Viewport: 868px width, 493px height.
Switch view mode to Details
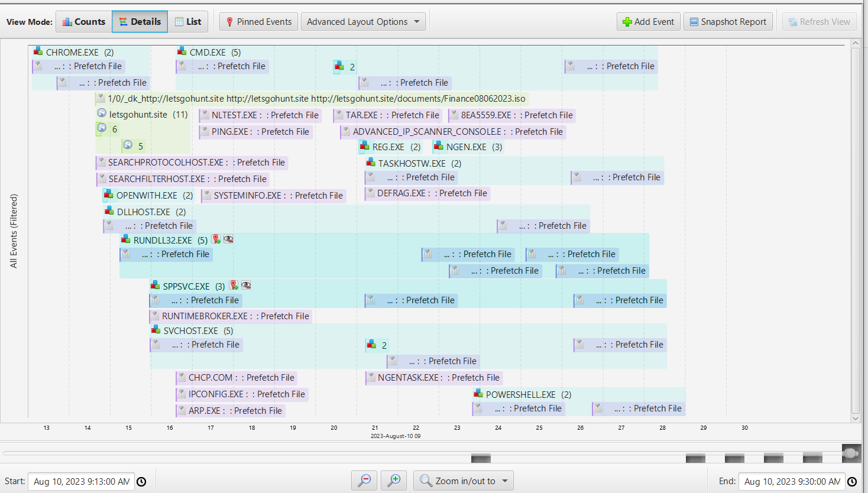click(140, 22)
